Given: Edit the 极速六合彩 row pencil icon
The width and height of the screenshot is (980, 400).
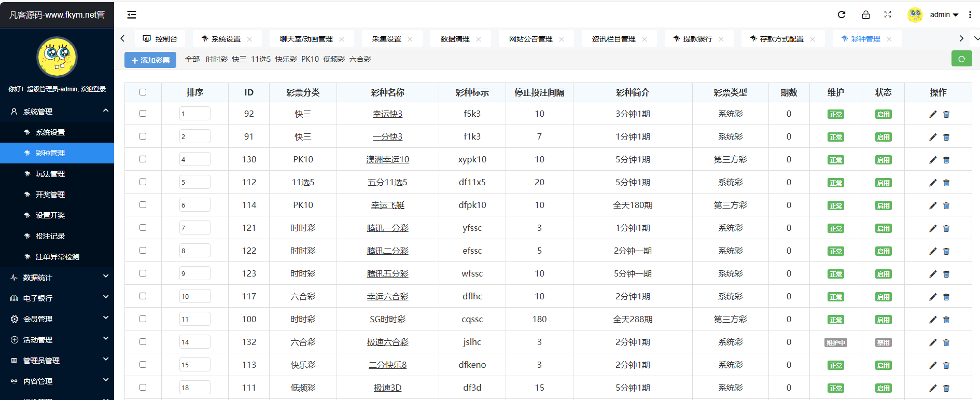Looking at the screenshot, I should click(x=933, y=342).
